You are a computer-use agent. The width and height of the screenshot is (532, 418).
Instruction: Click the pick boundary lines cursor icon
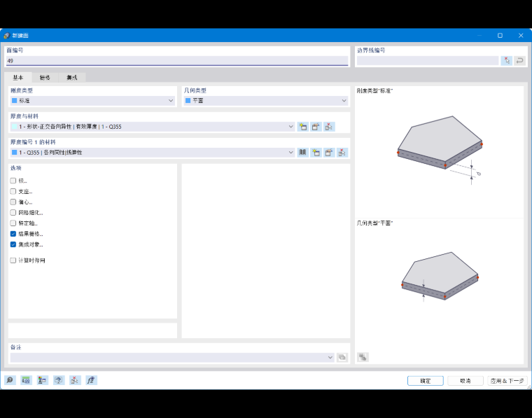pyautogui.click(x=507, y=61)
